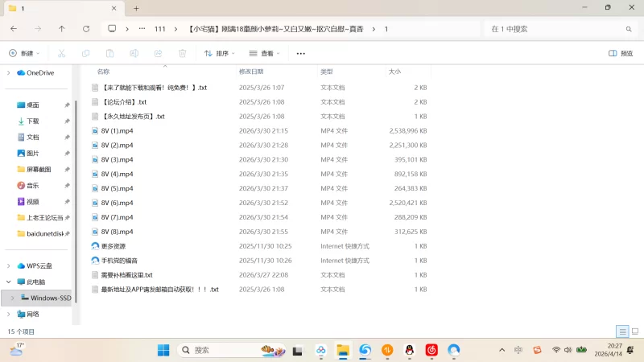Open the 更多资源 internet shortcut

(x=95, y=246)
